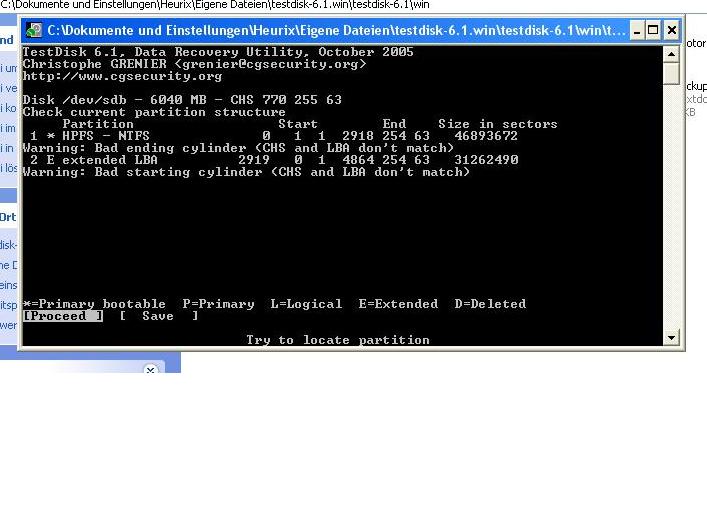Image resolution: width=707 pixels, height=512 pixels.
Task: Click the console scrollbar up arrow
Action: (x=671, y=55)
